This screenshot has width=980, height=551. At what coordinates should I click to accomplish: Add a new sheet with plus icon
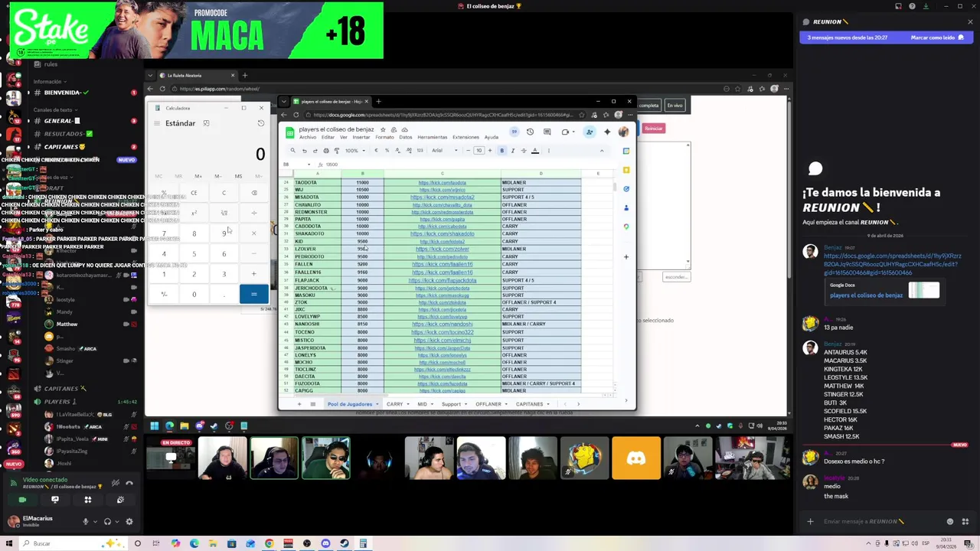point(299,404)
